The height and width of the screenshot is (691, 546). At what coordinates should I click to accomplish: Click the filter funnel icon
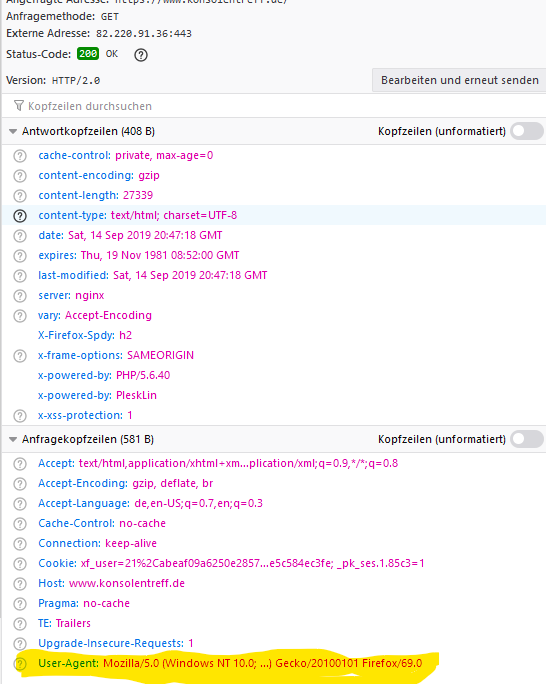pyautogui.click(x=19, y=106)
